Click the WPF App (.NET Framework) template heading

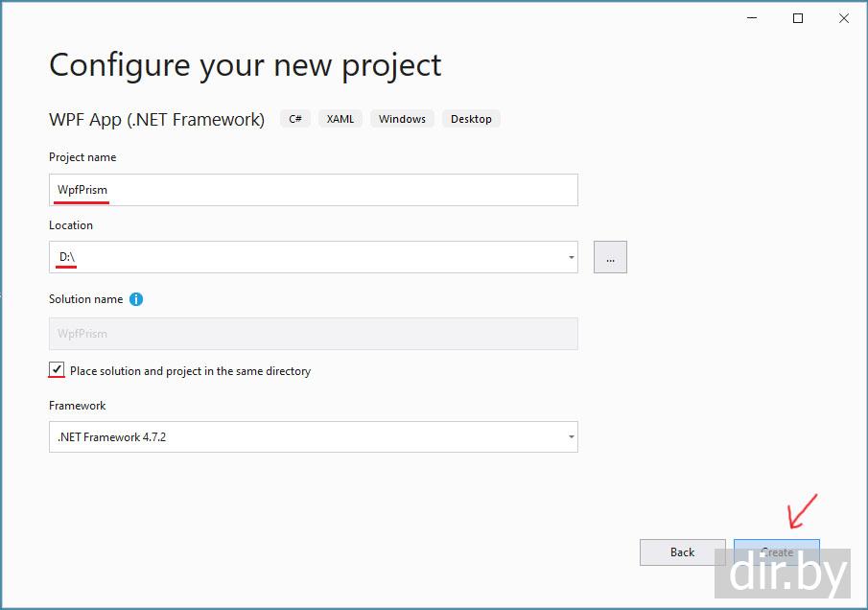[x=156, y=119]
